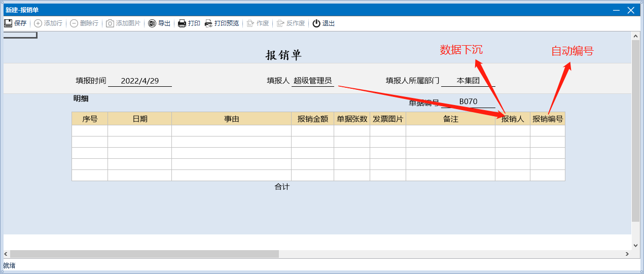Open Print Preview (打印预览)
The image size is (644, 274).
point(208,23)
